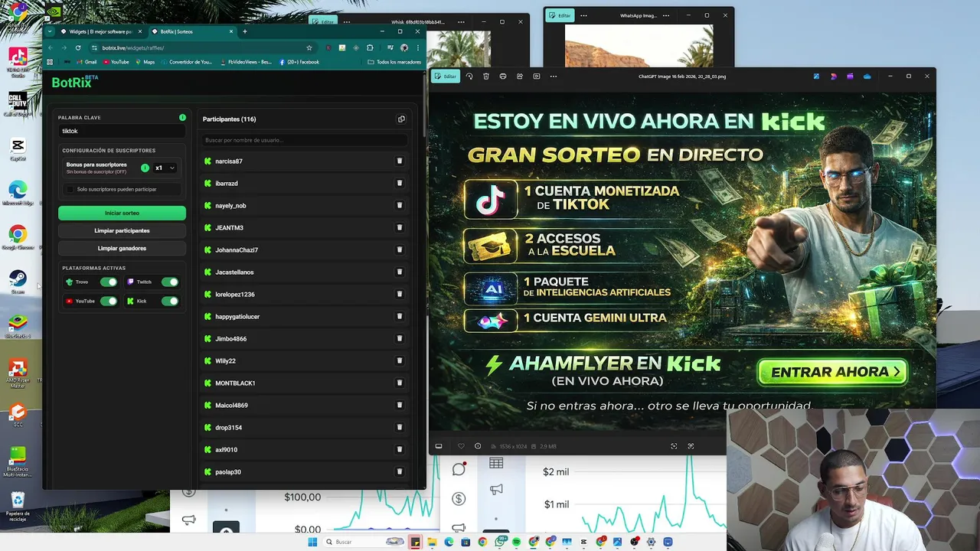Select participant drop3154
Screen dimensions: 980x551
coord(228,427)
